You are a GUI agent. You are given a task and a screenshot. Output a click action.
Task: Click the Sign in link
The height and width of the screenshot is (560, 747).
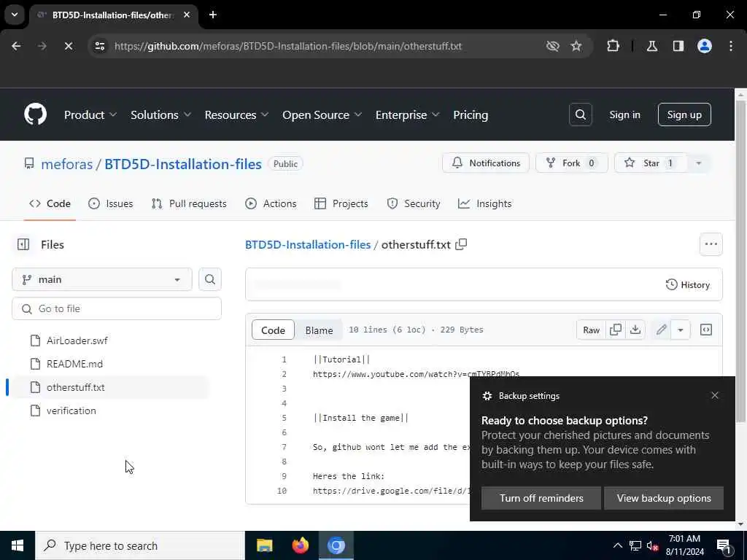pos(624,114)
